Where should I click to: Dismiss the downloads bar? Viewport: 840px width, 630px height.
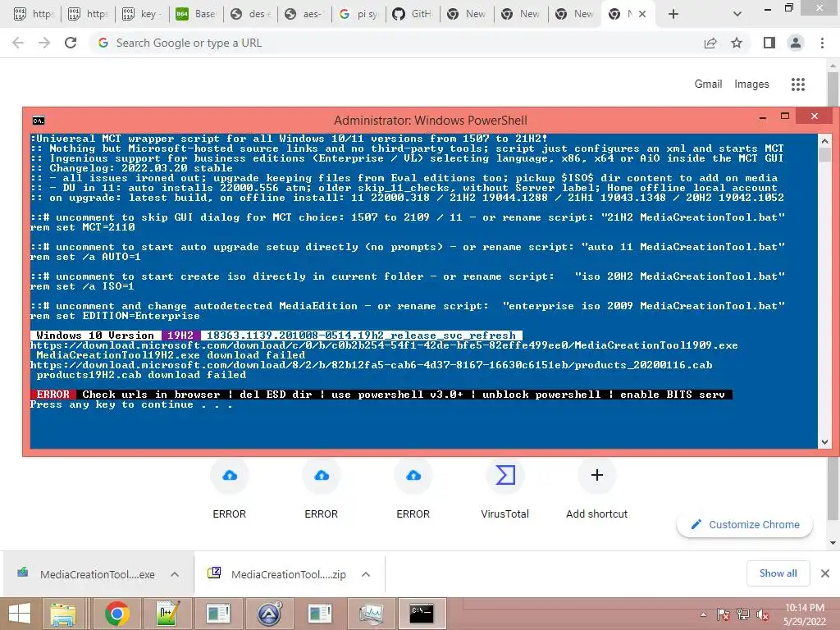pos(825,573)
